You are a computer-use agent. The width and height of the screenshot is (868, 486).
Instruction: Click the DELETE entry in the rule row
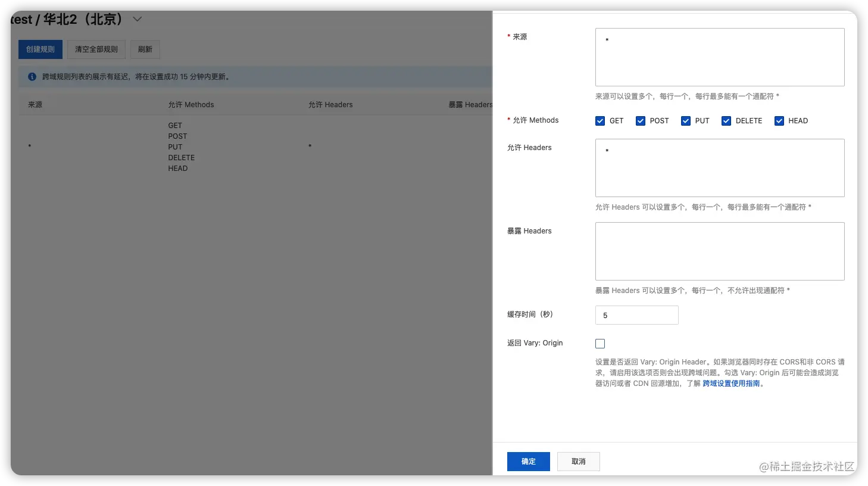(x=182, y=158)
